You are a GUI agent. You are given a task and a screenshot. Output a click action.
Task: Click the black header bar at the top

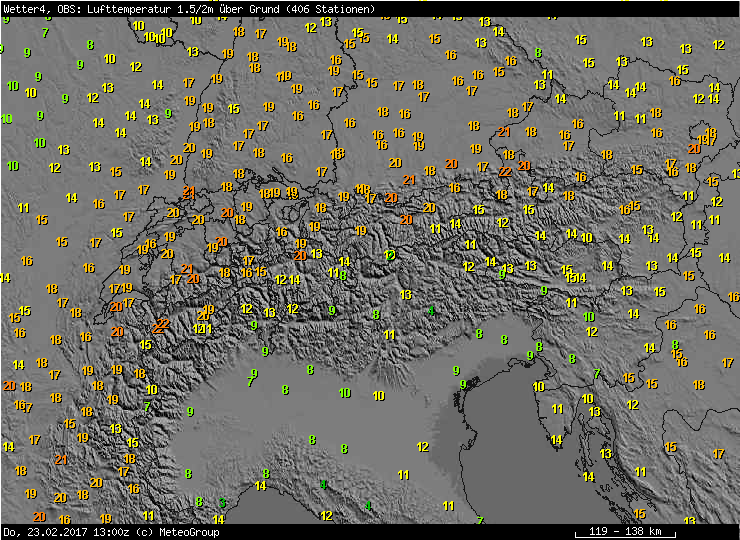(x=560, y=8)
